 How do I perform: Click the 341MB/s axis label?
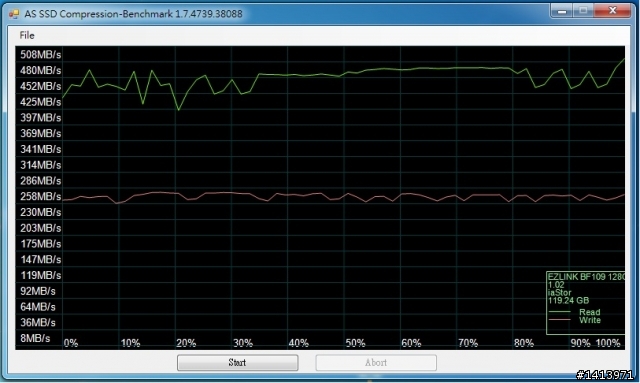(x=40, y=149)
